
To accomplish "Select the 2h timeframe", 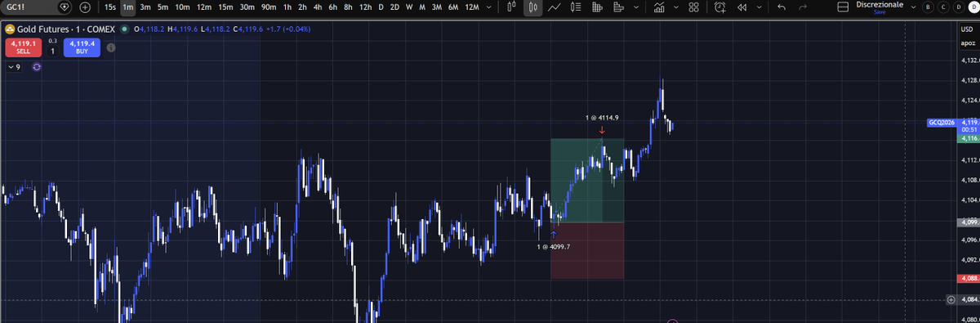I will point(303,7).
